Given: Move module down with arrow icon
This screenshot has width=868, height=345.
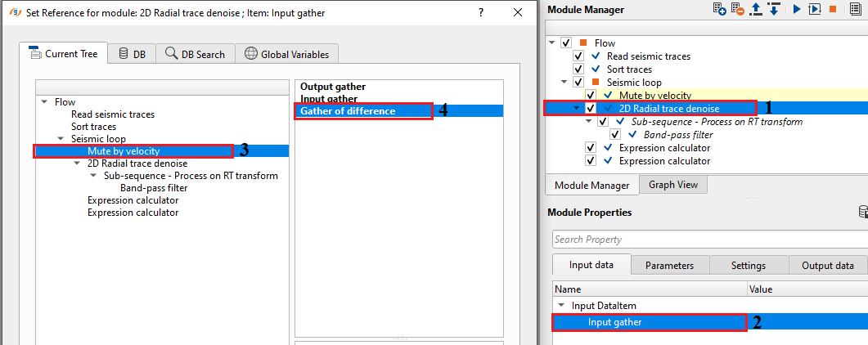Looking at the screenshot, I should [773, 9].
